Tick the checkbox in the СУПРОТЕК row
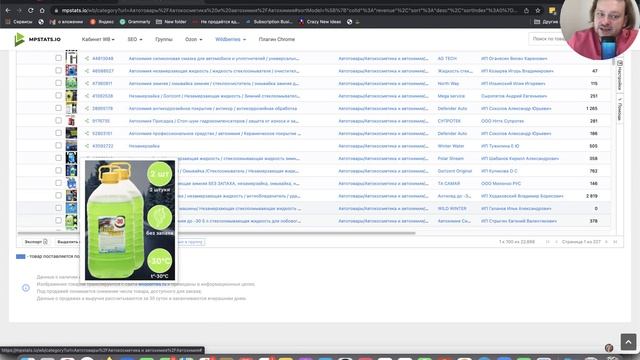The height and width of the screenshot is (360, 640). click(58, 120)
